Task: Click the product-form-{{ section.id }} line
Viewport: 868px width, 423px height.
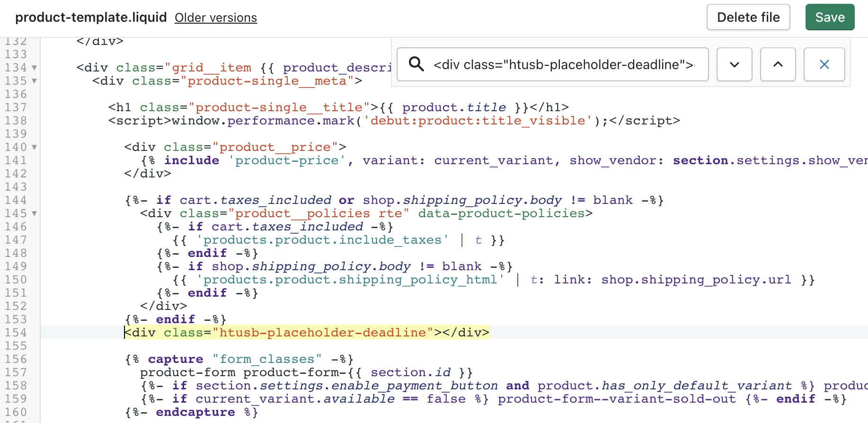Action: (306, 372)
